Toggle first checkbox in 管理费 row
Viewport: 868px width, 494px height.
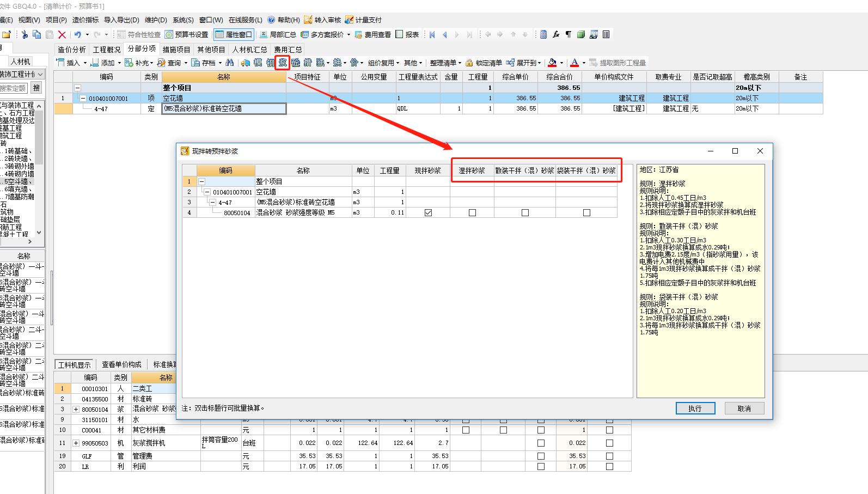541,456
